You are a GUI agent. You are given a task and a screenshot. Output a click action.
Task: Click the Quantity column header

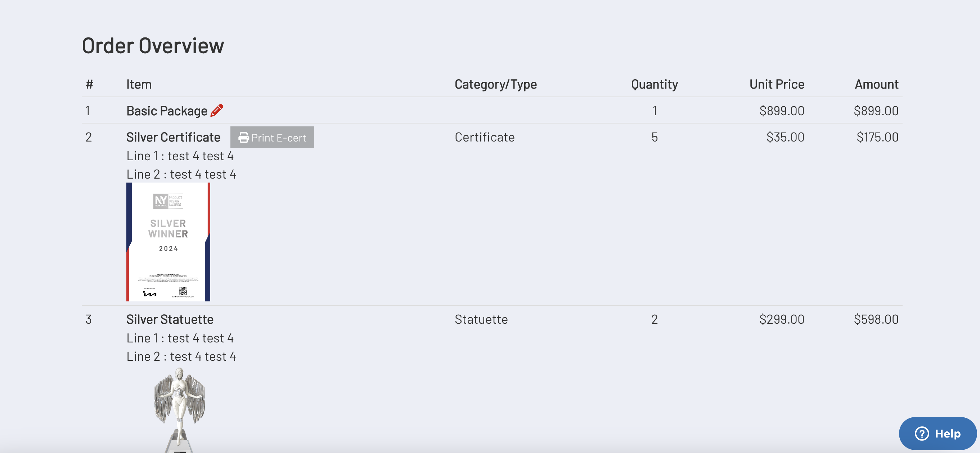tap(654, 84)
